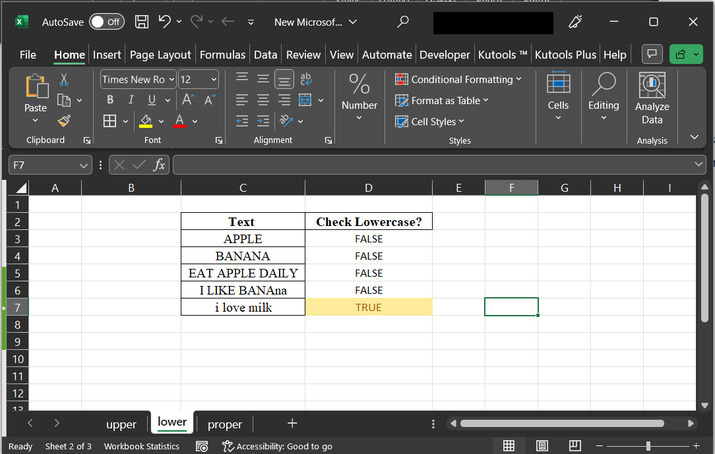The image size is (715, 454).
Task: Click the Insert Function fx icon
Action: click(159, 165)
